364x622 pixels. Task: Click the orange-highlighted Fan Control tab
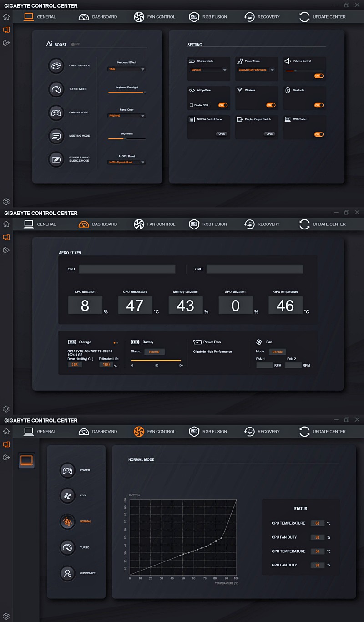[x=154, y=431]
